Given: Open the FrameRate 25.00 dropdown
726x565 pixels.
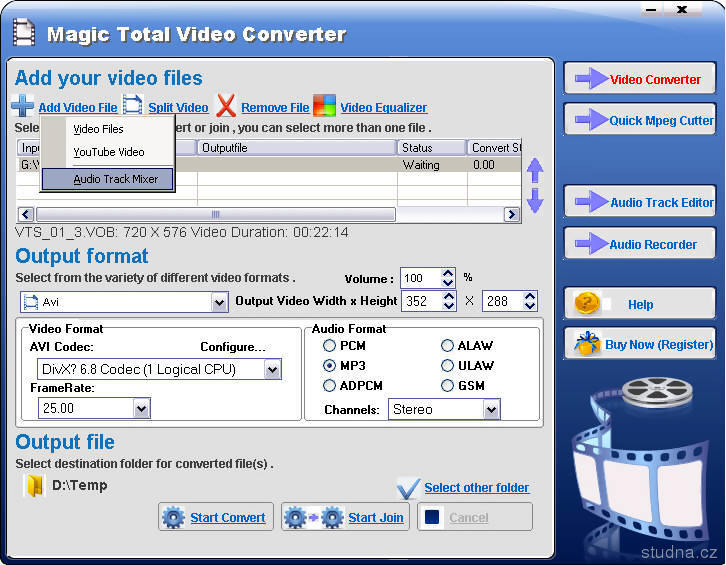Looking at the screenshot, I should click(142, 408).
